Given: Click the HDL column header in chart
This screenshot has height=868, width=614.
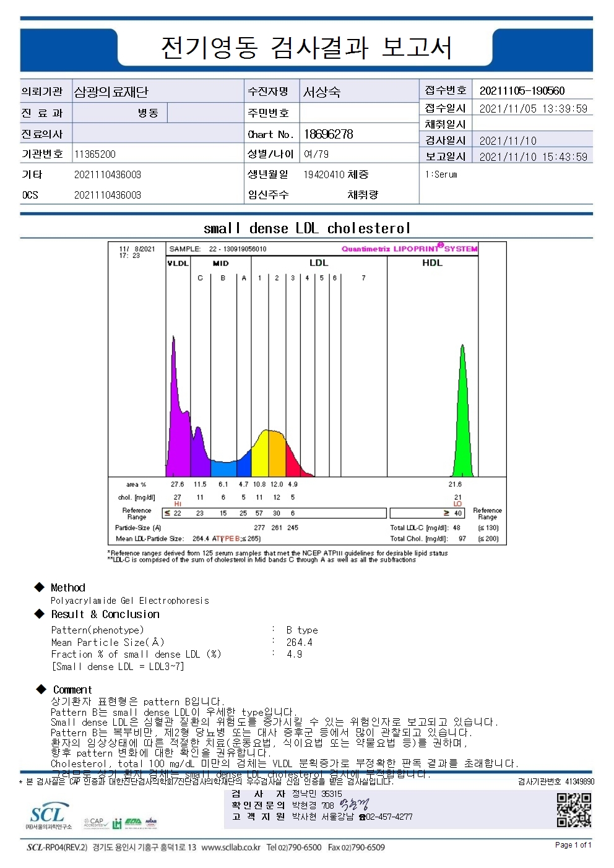Looking at the screenshot, I should 432,263.
